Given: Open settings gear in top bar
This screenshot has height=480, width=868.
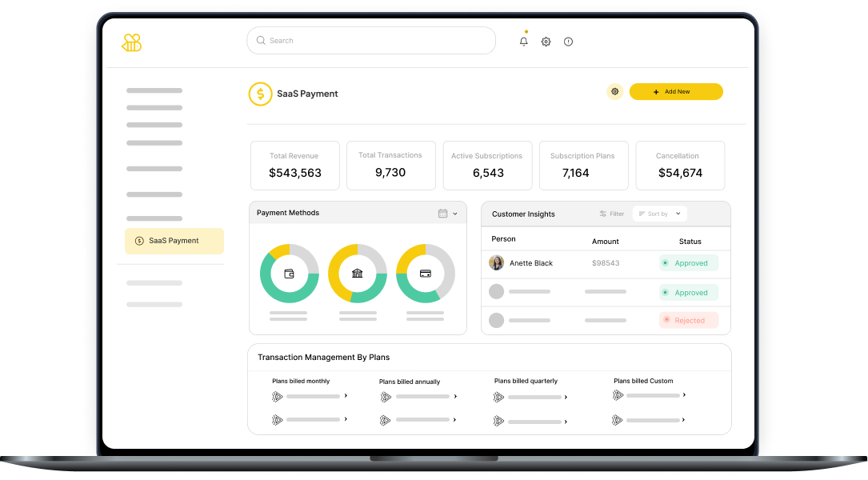Looking at the screenshot, I should [x=546, y=42].
